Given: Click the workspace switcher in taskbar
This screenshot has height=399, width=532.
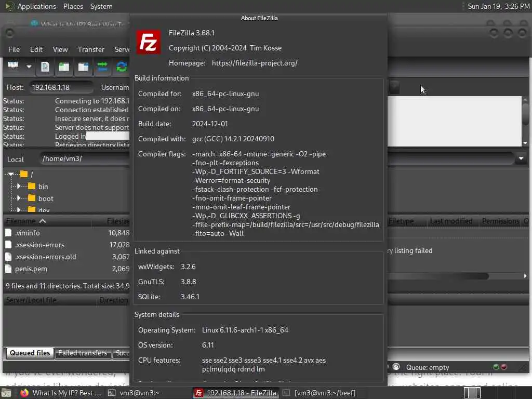Looking at the screenshot, I should (x=472, y=393).
